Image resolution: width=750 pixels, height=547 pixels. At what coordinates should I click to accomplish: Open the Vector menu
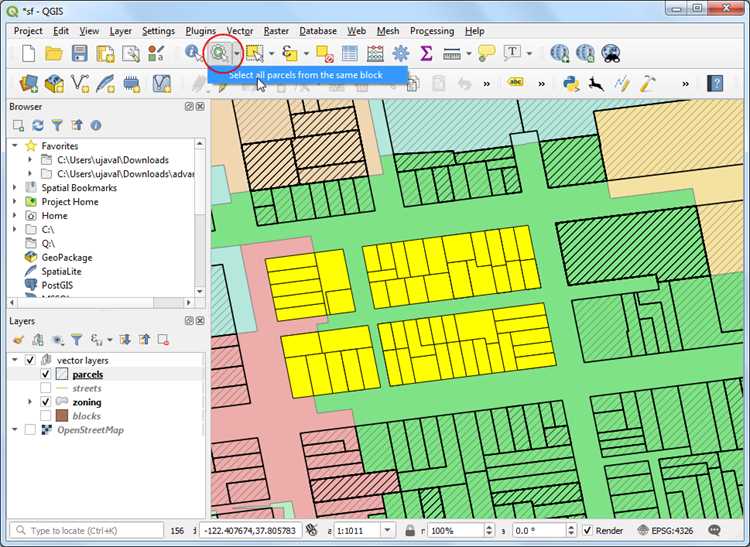pos(240,31)
